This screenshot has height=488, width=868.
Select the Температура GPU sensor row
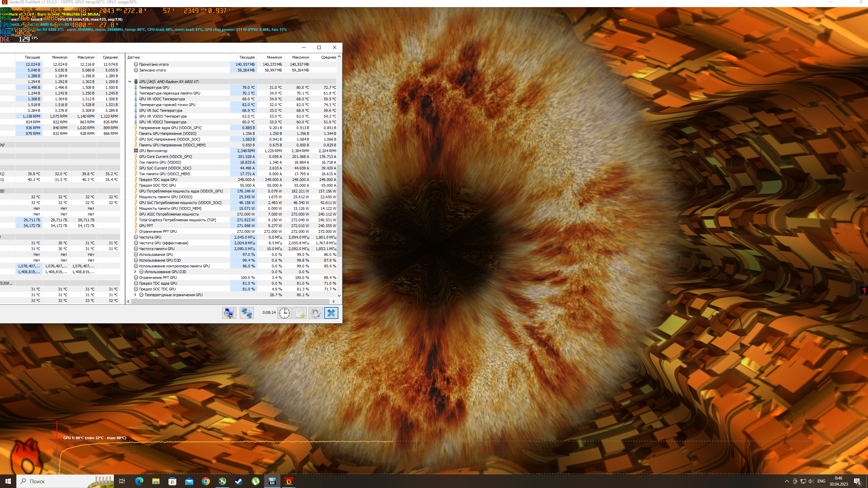154,87
